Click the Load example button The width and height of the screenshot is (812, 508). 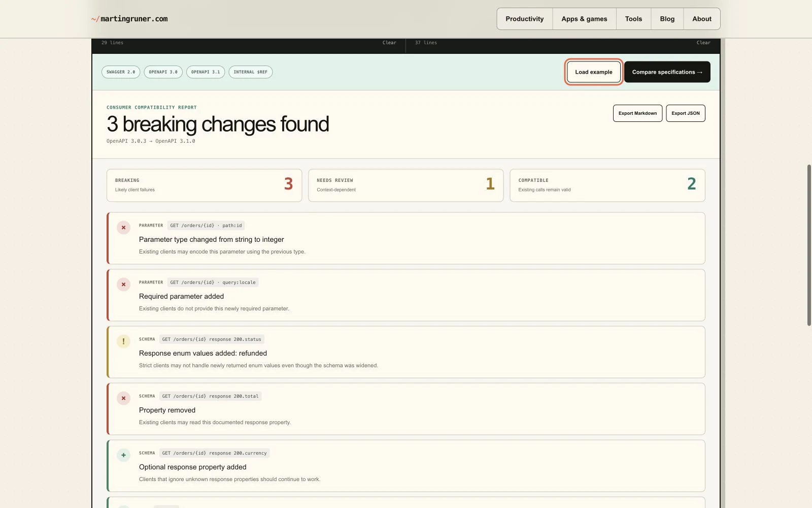click(594, 72)
